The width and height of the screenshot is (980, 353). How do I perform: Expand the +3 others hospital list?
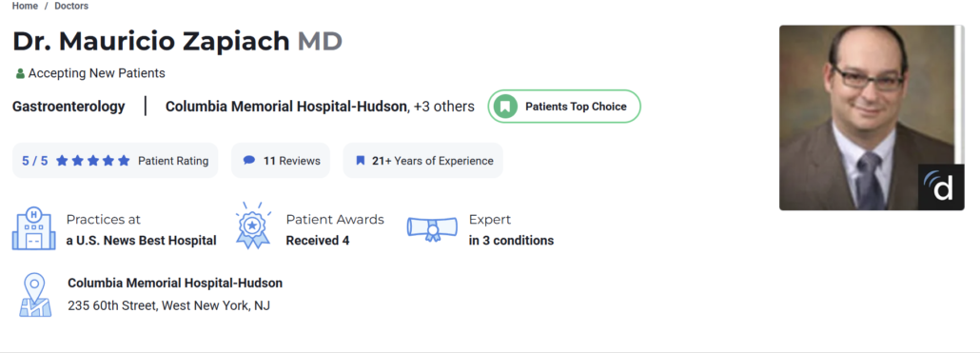[444, 107]
